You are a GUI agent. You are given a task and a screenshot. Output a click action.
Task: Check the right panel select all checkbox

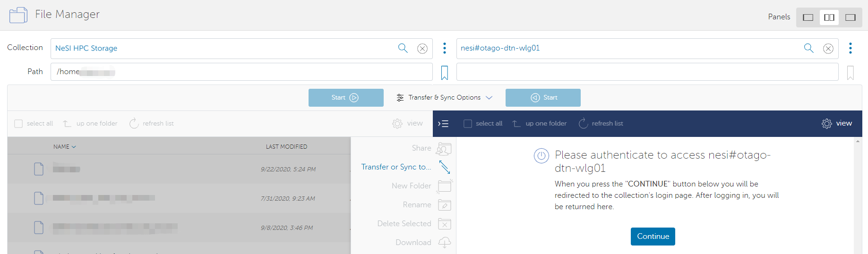click(468, 124)
